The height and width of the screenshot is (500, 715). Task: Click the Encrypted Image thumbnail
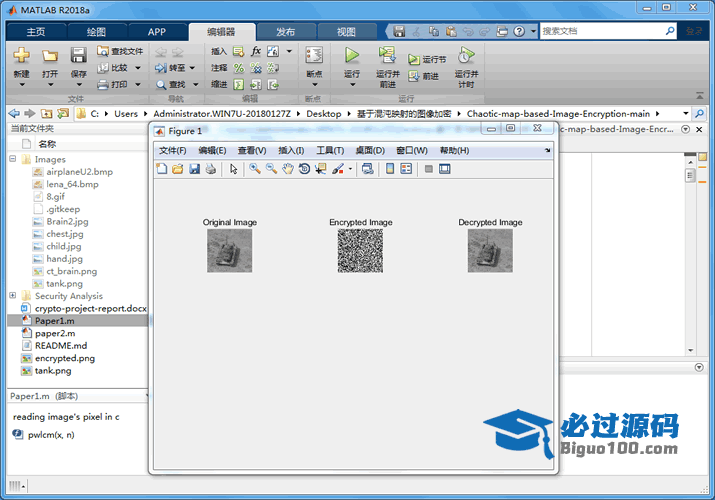360,251
